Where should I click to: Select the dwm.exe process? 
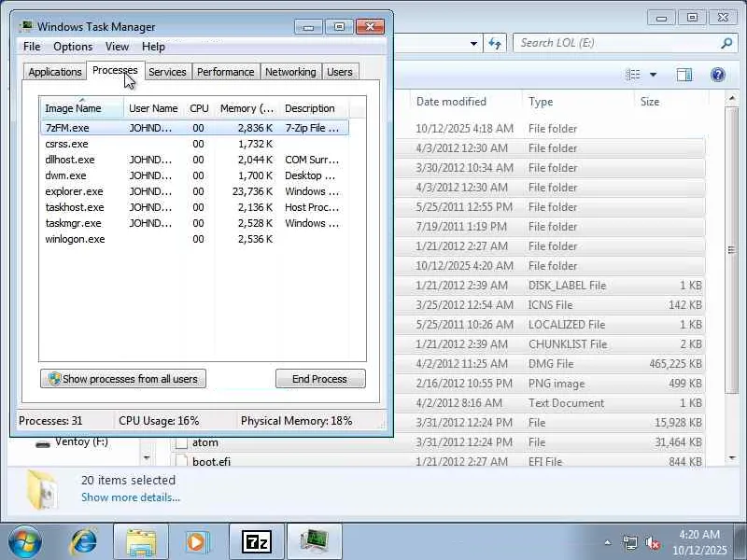195,175
